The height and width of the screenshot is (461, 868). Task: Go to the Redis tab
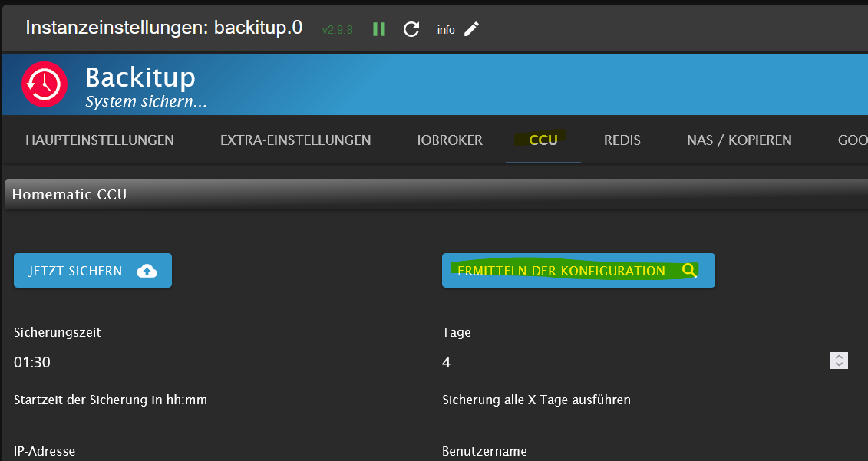pos(622,140)
